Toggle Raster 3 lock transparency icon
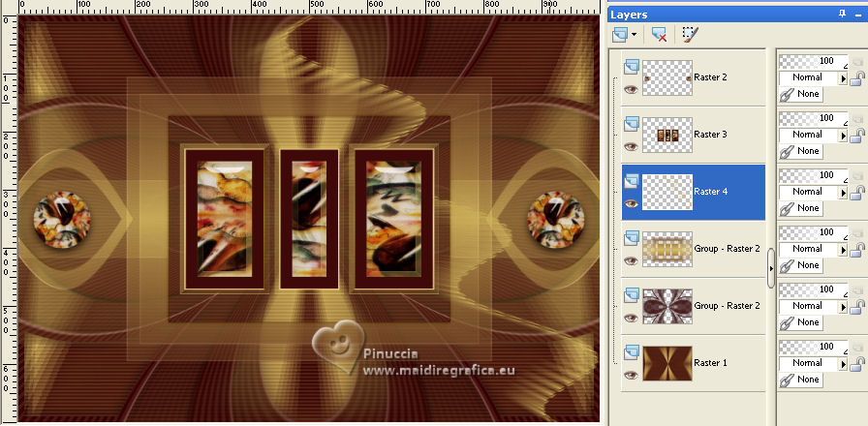 (x=857, y=136)
